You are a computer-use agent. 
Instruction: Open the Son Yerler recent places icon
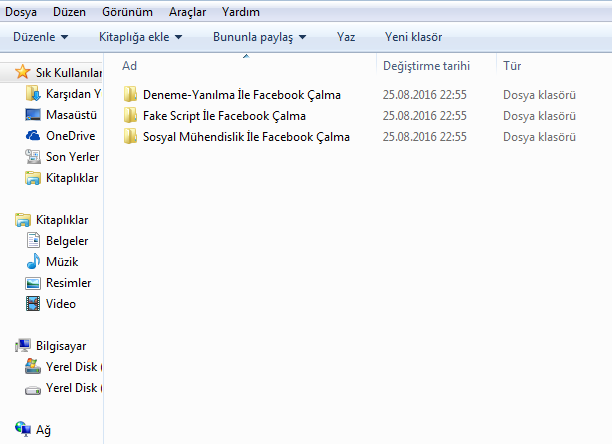[x=33, y=156]
